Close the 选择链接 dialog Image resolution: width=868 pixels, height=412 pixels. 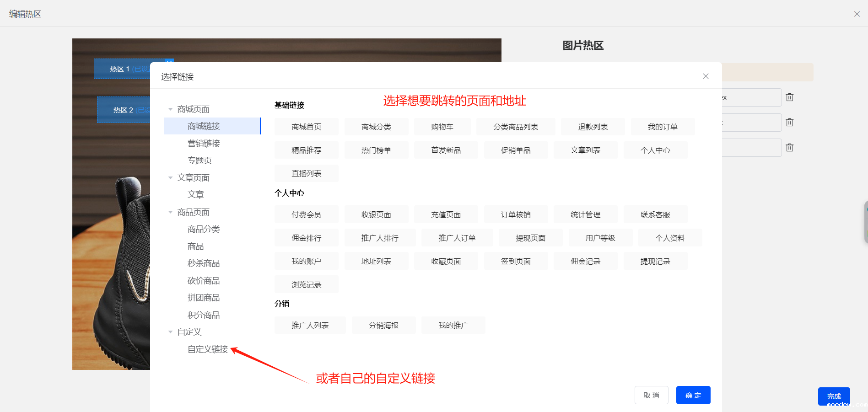tap(706, 76)
